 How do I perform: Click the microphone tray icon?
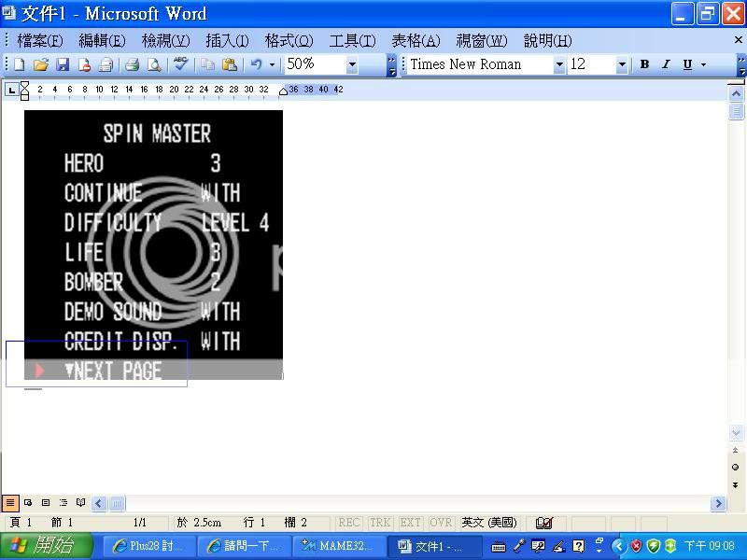click(519, 546)
